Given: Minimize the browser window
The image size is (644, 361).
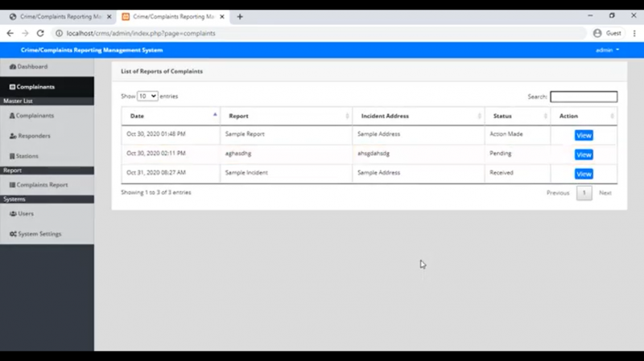Looking at the screenshot, I should [590, 15].
